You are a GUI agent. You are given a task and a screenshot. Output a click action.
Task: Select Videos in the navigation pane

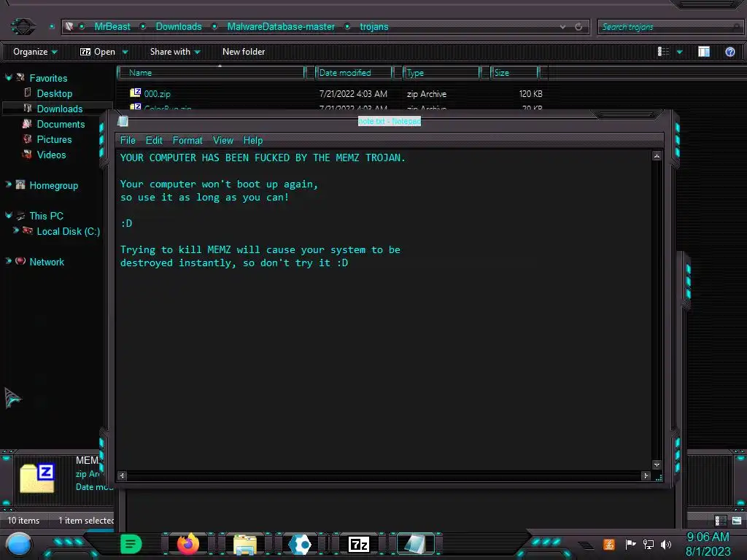[51, 155]
